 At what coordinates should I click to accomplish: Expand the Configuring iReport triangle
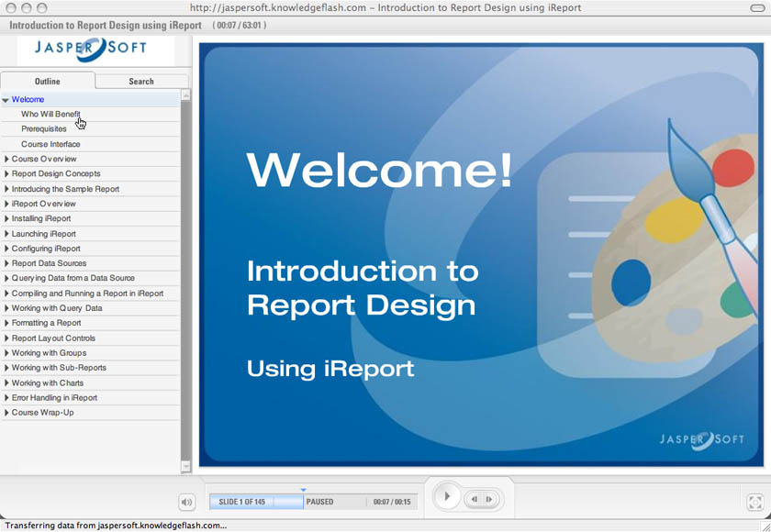coord(6,248)
